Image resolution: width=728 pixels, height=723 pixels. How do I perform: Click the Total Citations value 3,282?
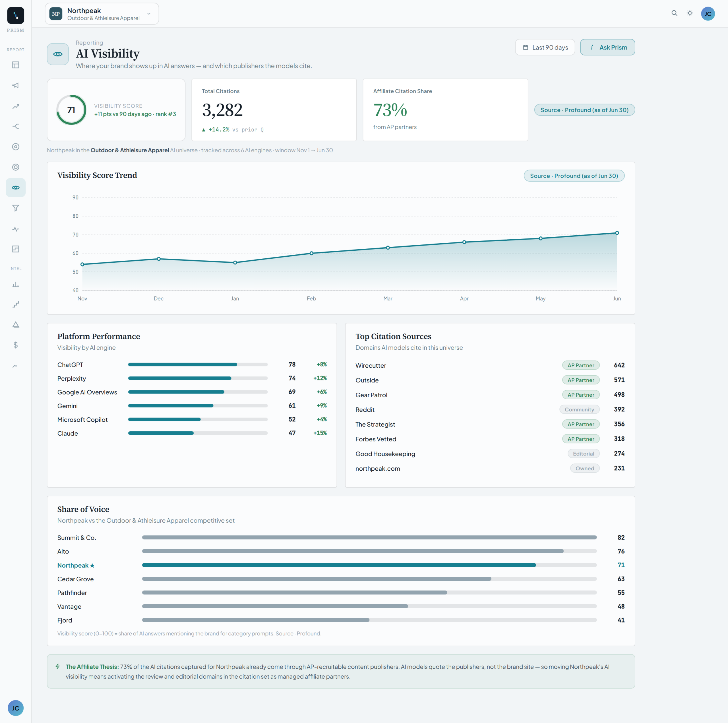click(222, 110)
